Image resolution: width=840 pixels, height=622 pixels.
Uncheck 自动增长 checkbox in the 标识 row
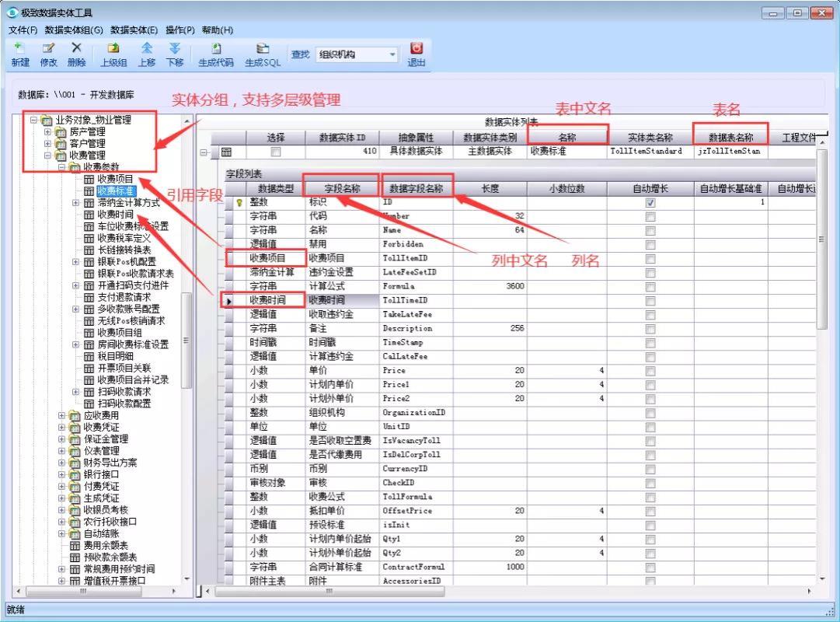[650, 203]
